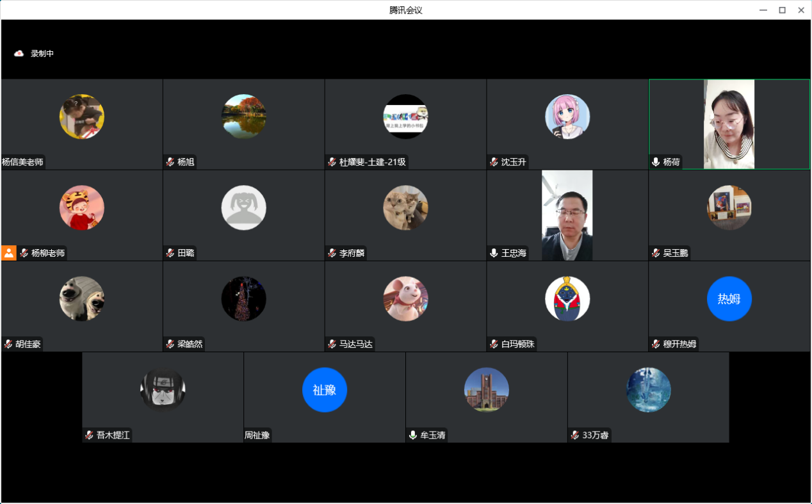Click 田璐's gray default avatar
The width and height of the screenshot is (812, 504).
pos(243,207)
